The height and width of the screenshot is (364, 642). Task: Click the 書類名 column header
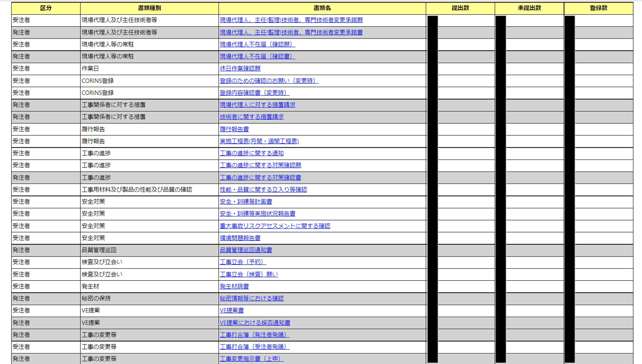click(x=322, y=8)
